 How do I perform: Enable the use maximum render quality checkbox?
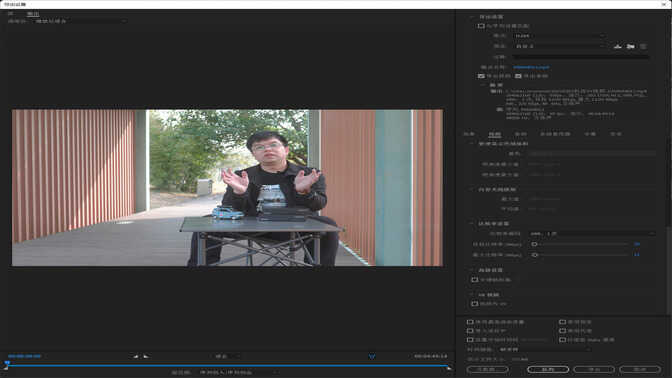click(x=470, y=322)
